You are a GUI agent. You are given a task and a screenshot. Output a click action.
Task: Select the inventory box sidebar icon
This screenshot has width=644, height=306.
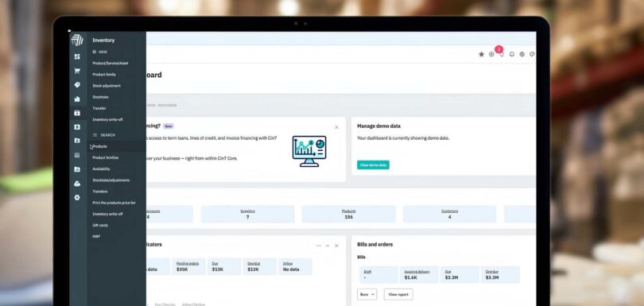point(77,113)
